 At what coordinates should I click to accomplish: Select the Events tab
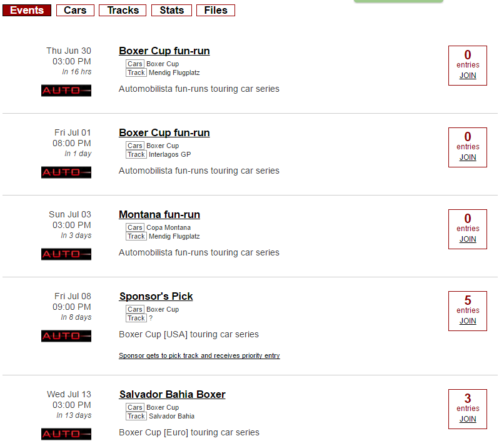tap(27, 10)
